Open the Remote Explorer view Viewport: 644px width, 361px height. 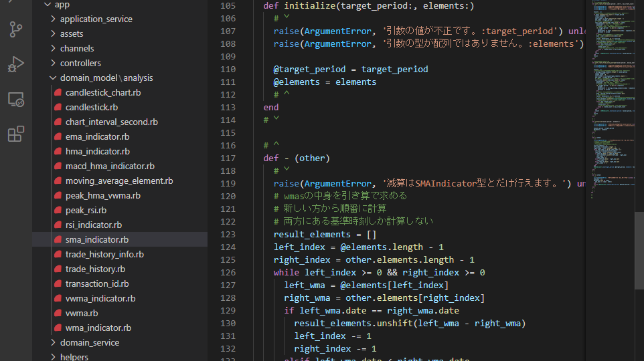pos(15,99)
